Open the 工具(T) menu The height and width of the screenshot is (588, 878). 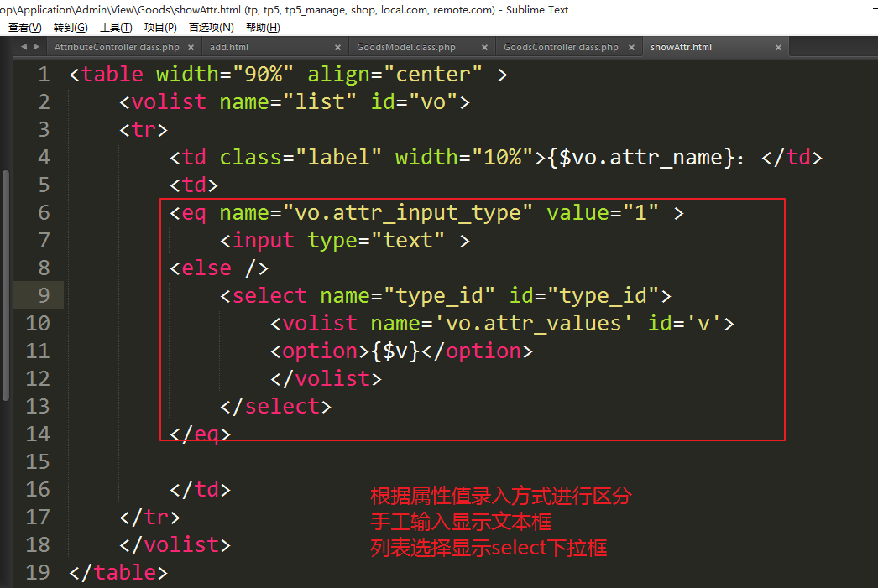pos(116,28)
